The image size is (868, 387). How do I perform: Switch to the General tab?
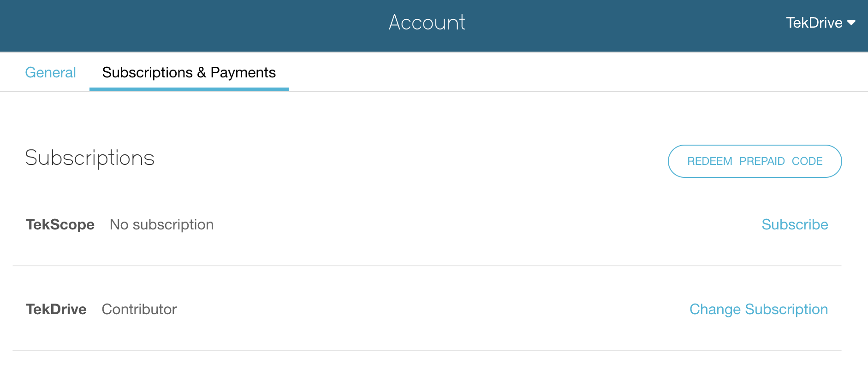click(x=50, y=72)
